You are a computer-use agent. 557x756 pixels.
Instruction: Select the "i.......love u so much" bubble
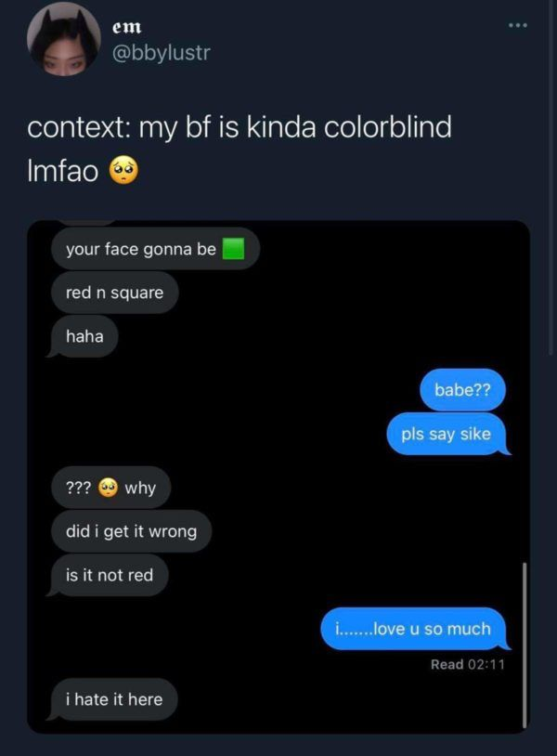(x=415, y=629)
